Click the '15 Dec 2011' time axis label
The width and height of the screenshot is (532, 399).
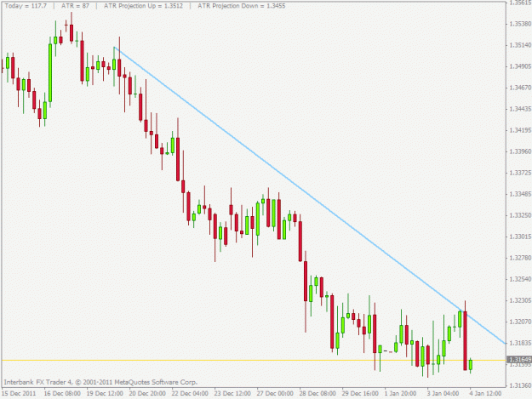point(19,394)
